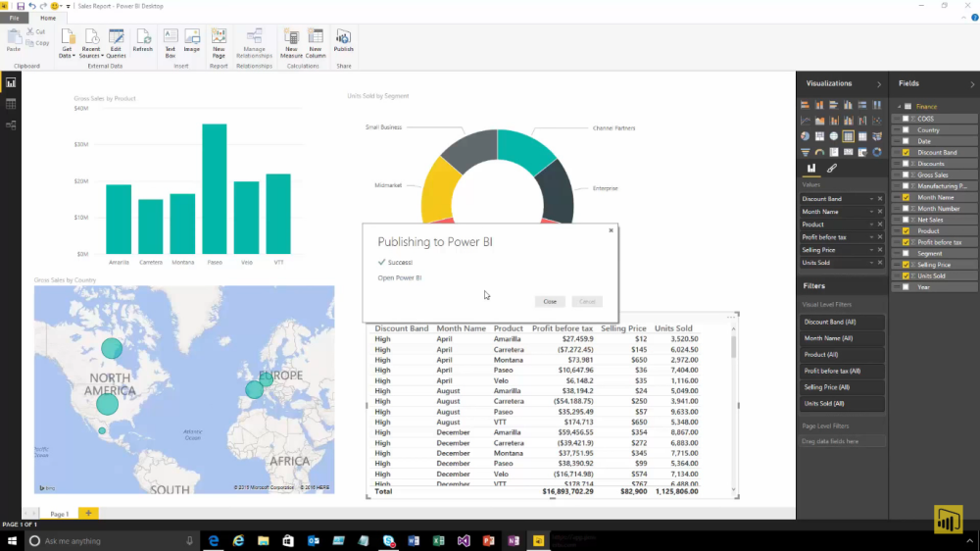
Task: Expand the Units Sold (All) filter
Action: coord(841,403)
